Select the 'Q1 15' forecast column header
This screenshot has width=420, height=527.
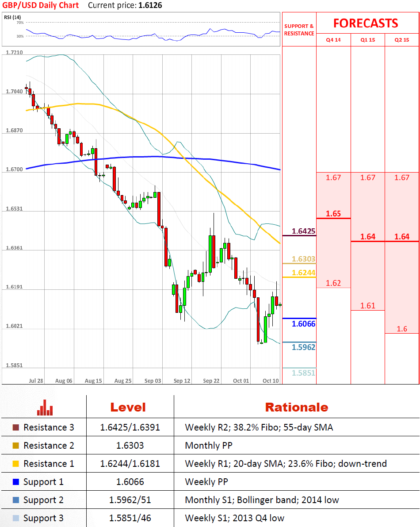pyautogui.click(x=368, y=40)
